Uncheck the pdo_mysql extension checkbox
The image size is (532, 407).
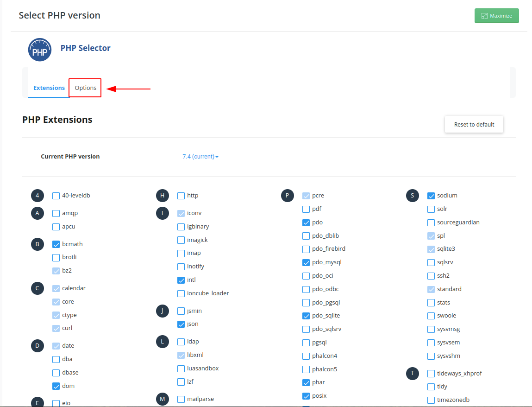(x=306, y=263)
